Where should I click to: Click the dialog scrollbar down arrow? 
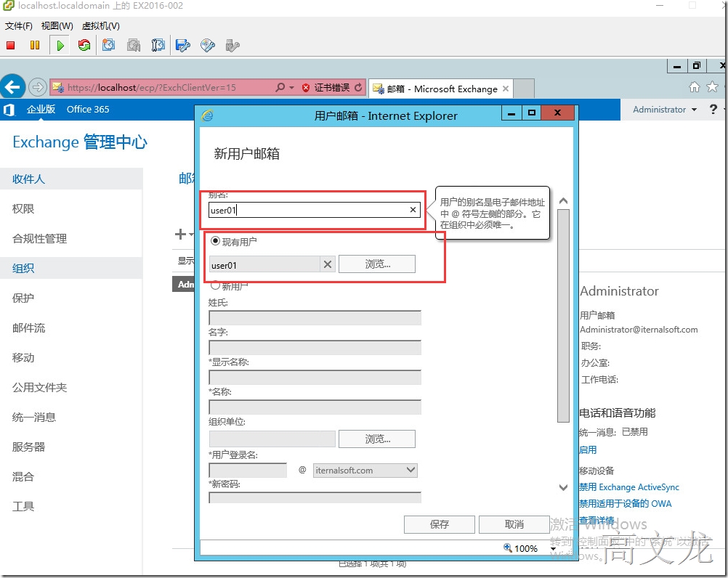tap(563, 487)
